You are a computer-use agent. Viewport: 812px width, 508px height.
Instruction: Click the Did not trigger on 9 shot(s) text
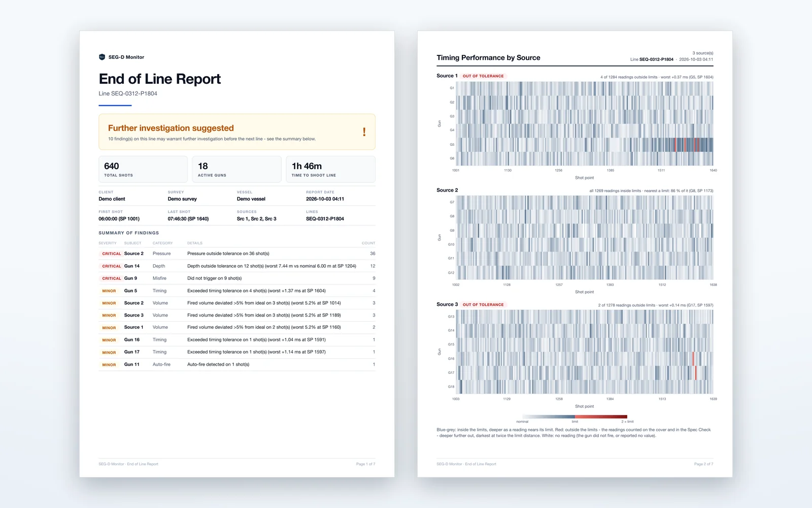pos(214,278)
